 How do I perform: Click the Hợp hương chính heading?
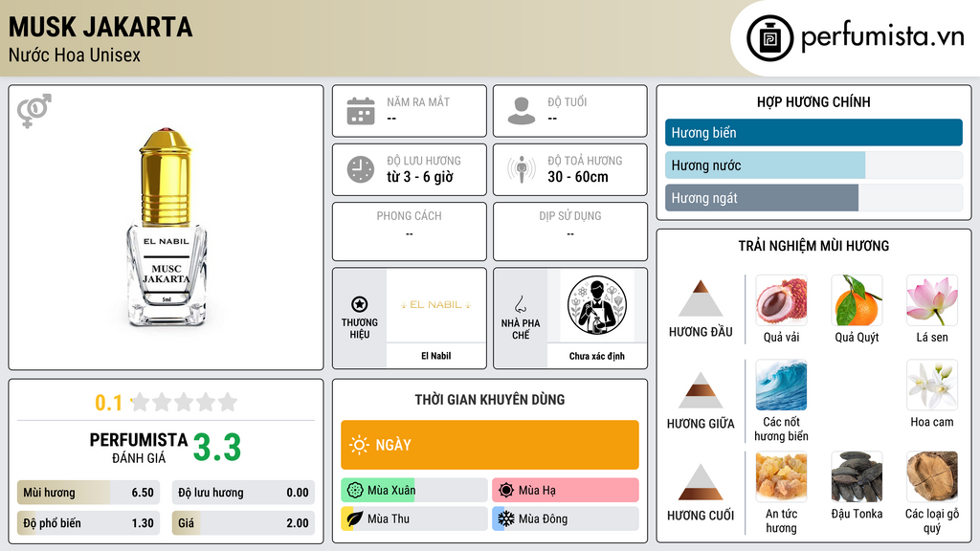coord(813,101)
